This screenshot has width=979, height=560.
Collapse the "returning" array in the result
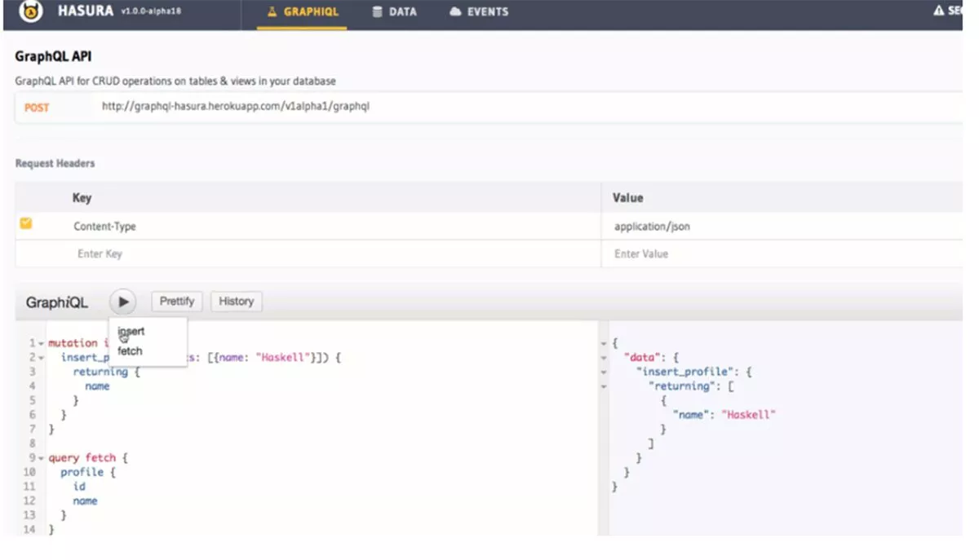605,386
